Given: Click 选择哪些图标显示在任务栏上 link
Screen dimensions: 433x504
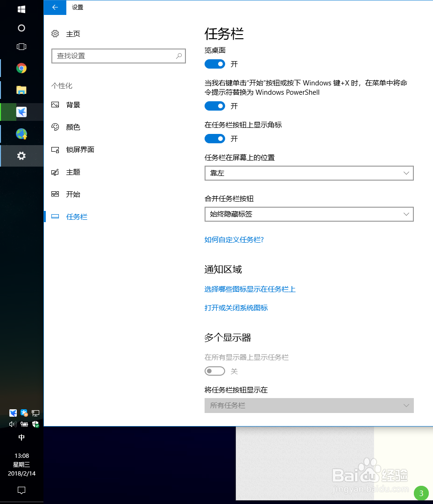Looking at the screenshot, I should pyautogui.click(x=250, y=289).
